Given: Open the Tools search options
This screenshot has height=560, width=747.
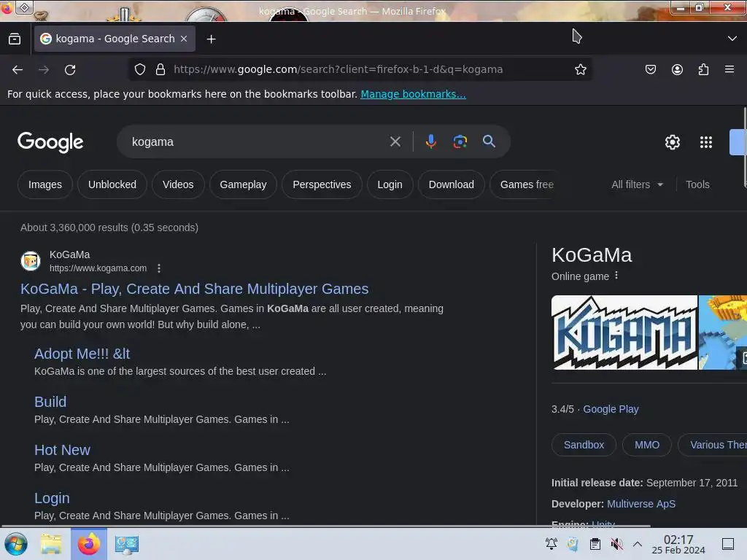Looking at the screenshot, I should point(697,184).
